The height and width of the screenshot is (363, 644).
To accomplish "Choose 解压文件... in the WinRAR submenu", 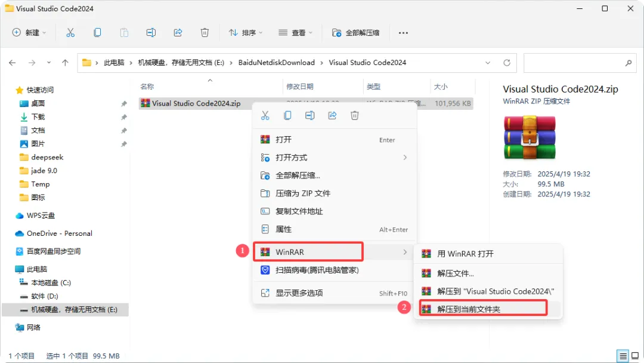I will pyautogui.click(x=488, y=273).
